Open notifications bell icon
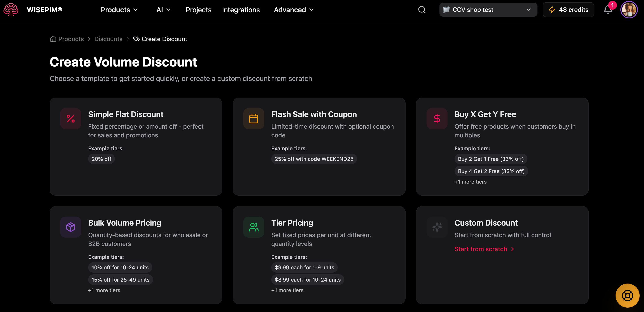This screenshot has height=312, width=644. point(608,10)
